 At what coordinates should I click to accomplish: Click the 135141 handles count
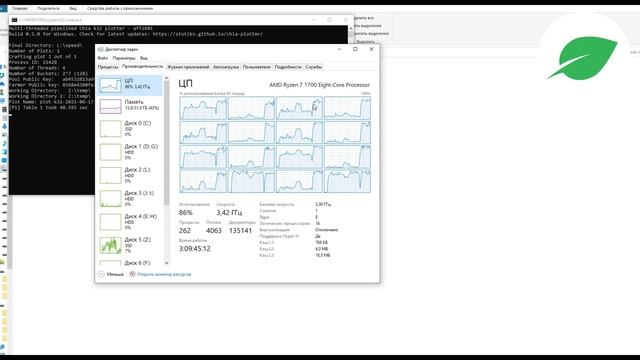(x=240, y=231)
